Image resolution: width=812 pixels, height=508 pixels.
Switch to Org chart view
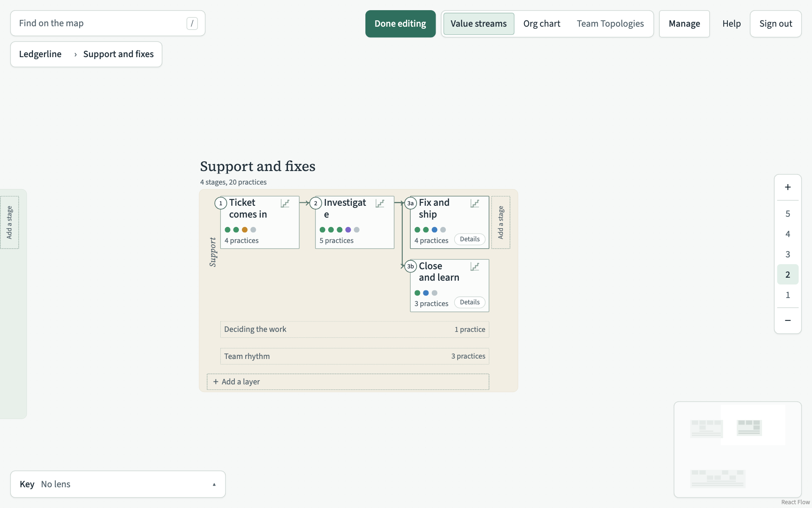pyautogui.click(x=542, y=24)
